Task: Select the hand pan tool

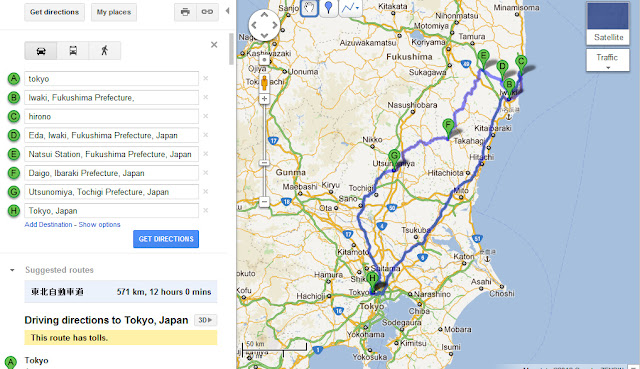Action: (x=309, y=8)
